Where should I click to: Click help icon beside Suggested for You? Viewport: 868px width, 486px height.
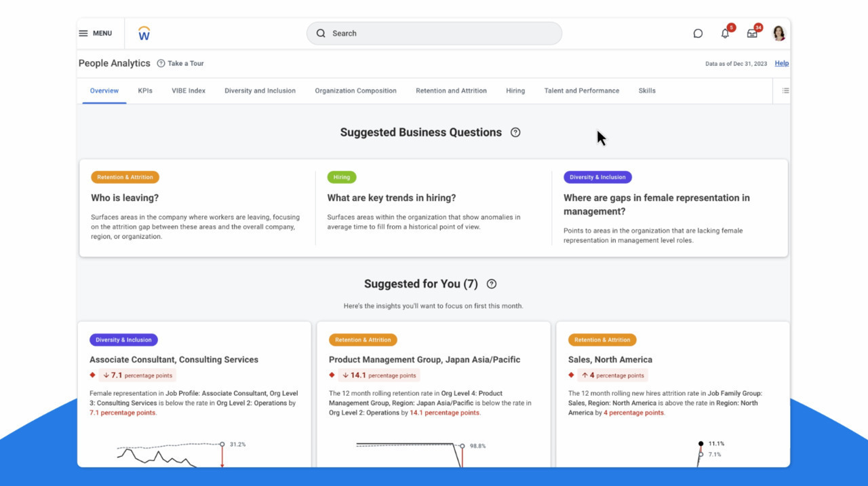[x=492, y=284]
